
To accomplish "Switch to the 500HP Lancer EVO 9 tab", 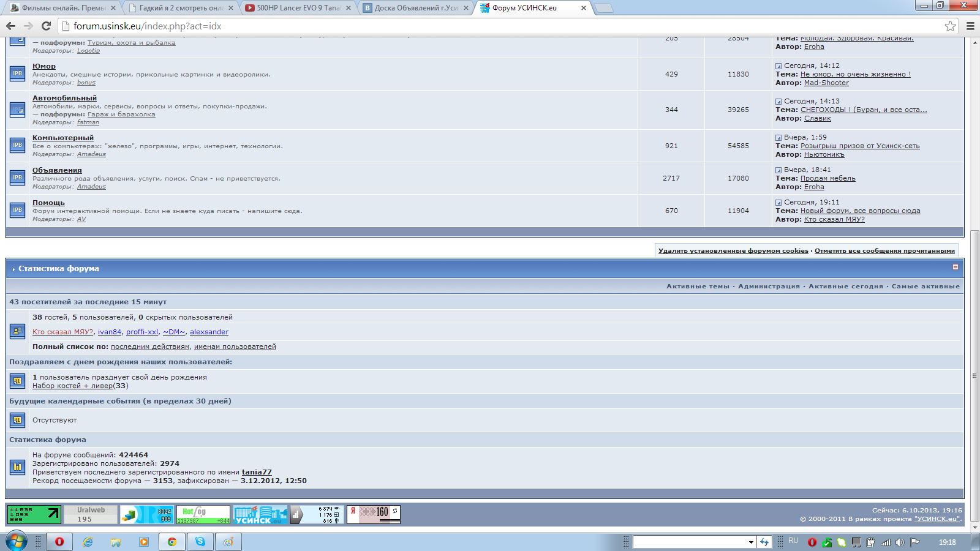I will point(298,8).
